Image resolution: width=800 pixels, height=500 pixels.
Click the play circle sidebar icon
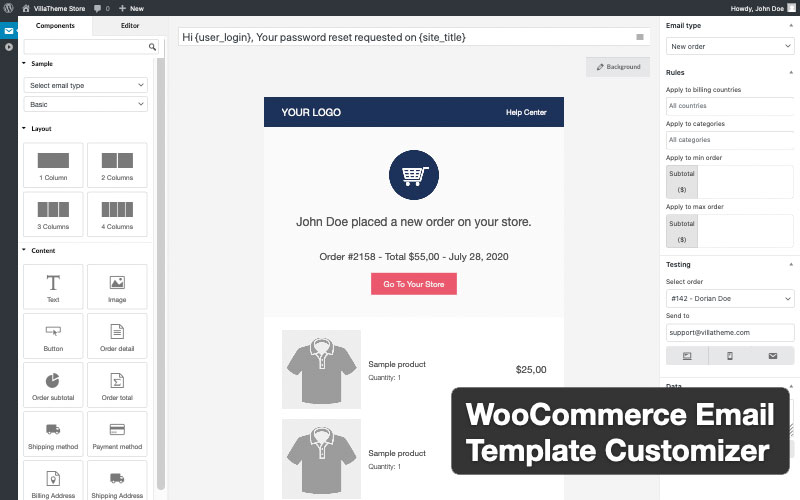pyautogui.click(x=9, y=47)
